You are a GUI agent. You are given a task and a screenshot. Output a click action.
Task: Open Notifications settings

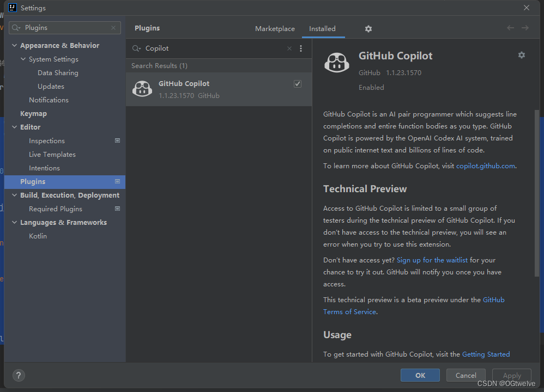pyautogui.click(x=49, y=100)
